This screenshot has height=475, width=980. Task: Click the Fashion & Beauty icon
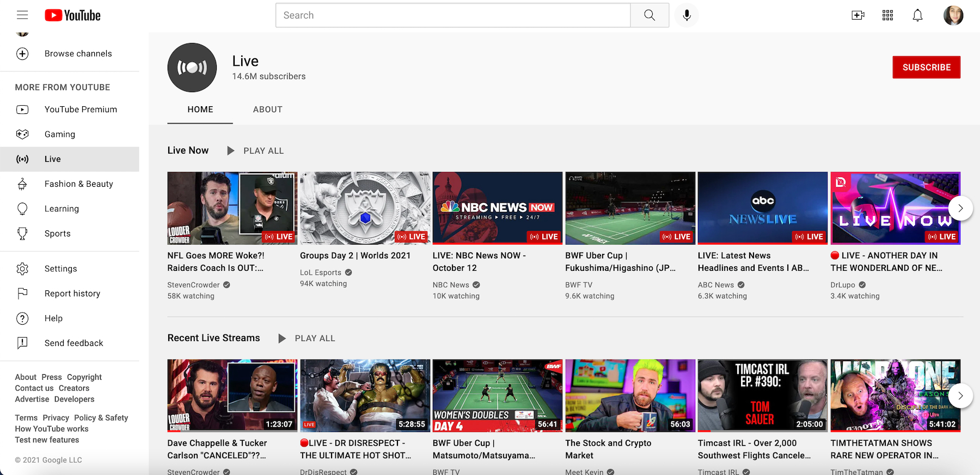pyautogui.click(x=22, y=184)
